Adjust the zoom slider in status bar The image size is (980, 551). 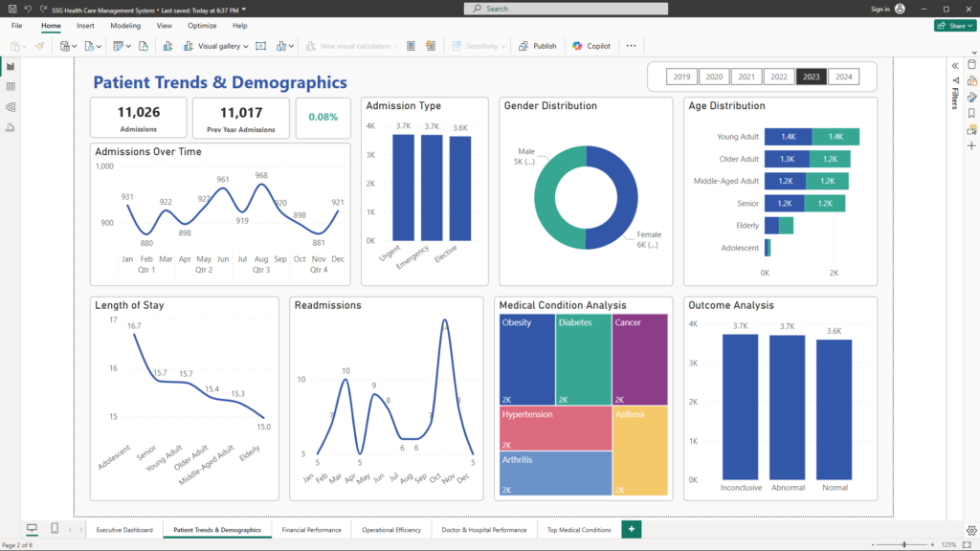pyautogui.click(x=904, y=544)
